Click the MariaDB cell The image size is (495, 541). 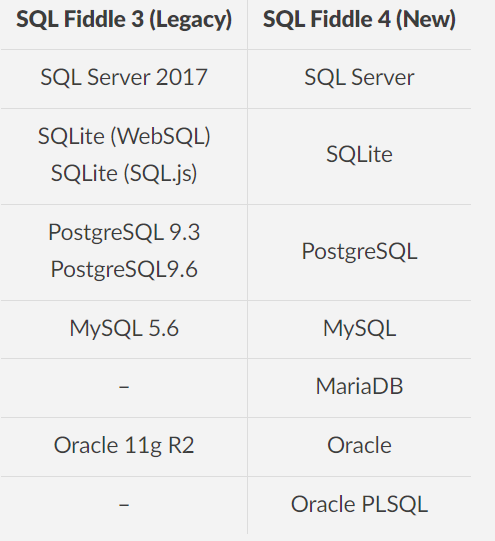[359, 386]
